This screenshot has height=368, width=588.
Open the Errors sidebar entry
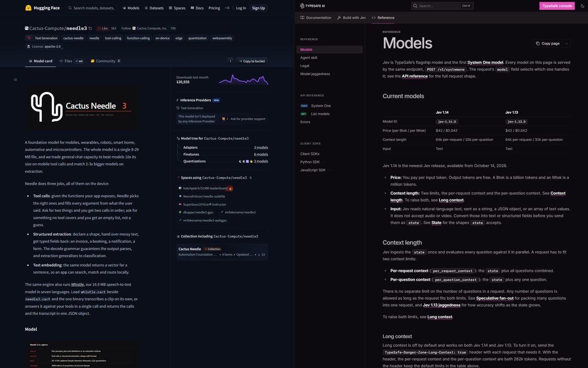(305, 122)
